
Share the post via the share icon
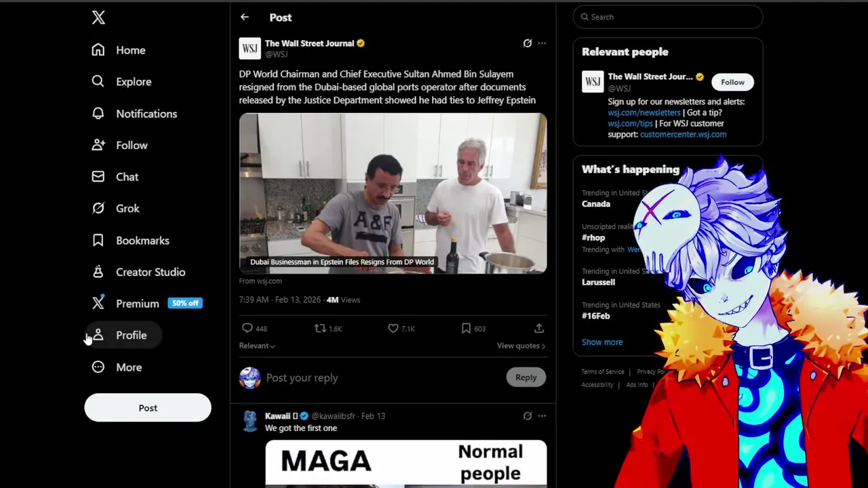[539, 329]
